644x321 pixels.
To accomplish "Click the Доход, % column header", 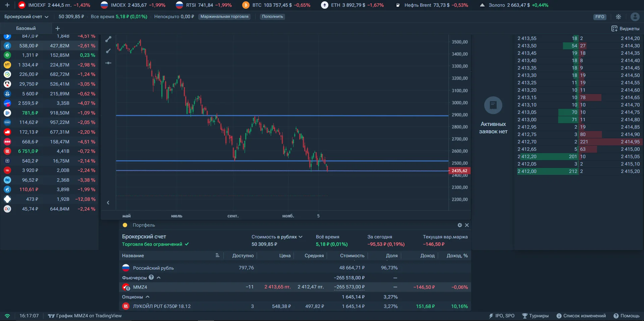I will click(x=457, y=256).
